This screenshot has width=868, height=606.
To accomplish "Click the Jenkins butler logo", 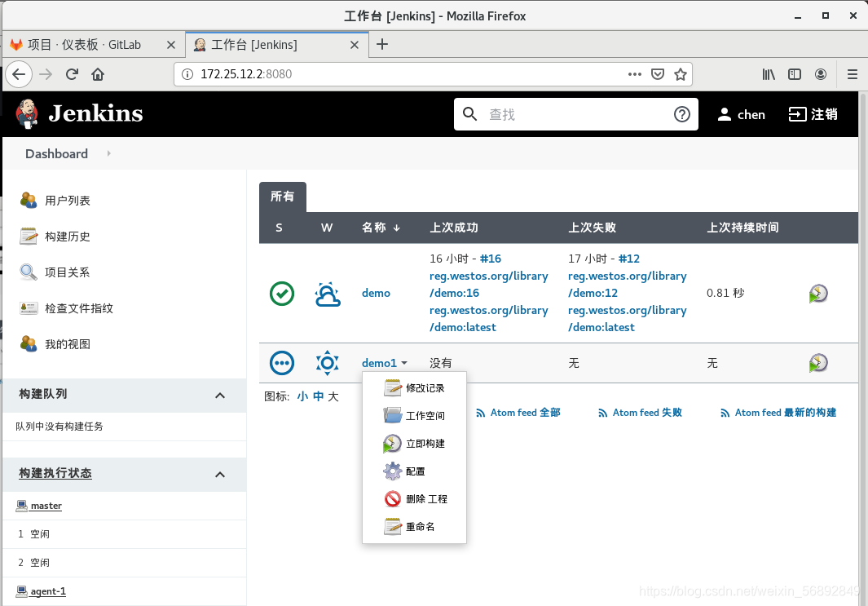I will 27,113.
